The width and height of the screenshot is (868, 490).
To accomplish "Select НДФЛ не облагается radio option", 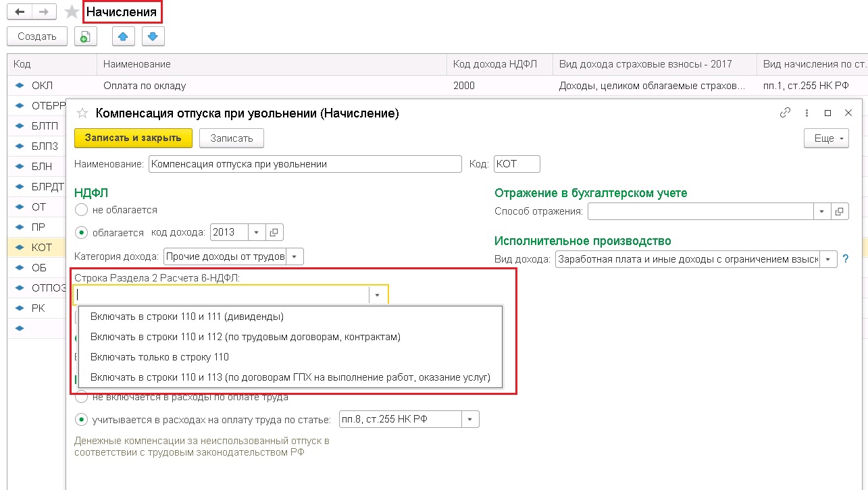I will (82, 210).
